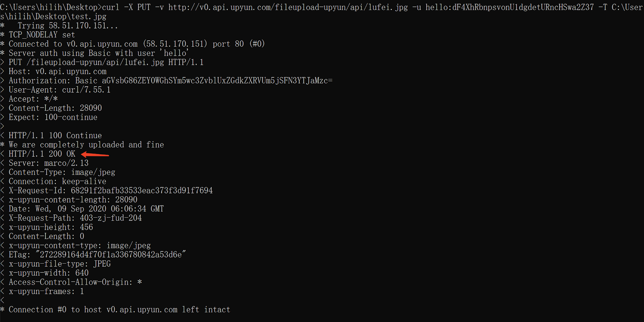Click the Access-Control-Allow-Origin line
644x322 pixels.
71,282
